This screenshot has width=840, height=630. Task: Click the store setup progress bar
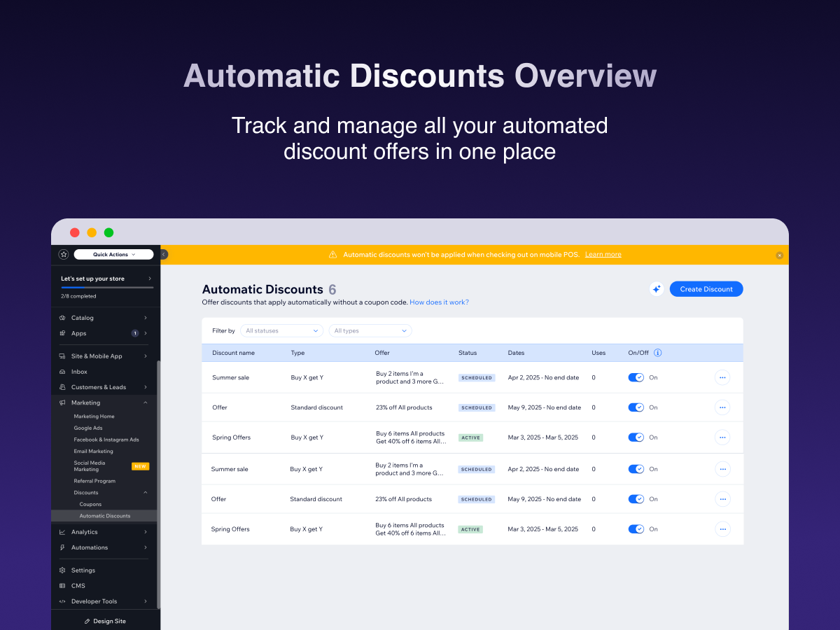[x=107, y=288]
